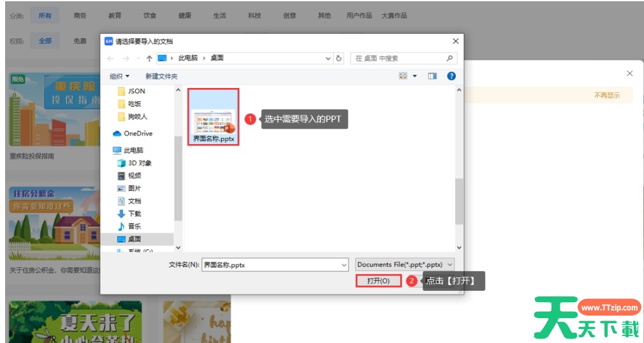Click the blue help icon
The height and width of the screenshot is (343, 644).
tap(451, 76)
